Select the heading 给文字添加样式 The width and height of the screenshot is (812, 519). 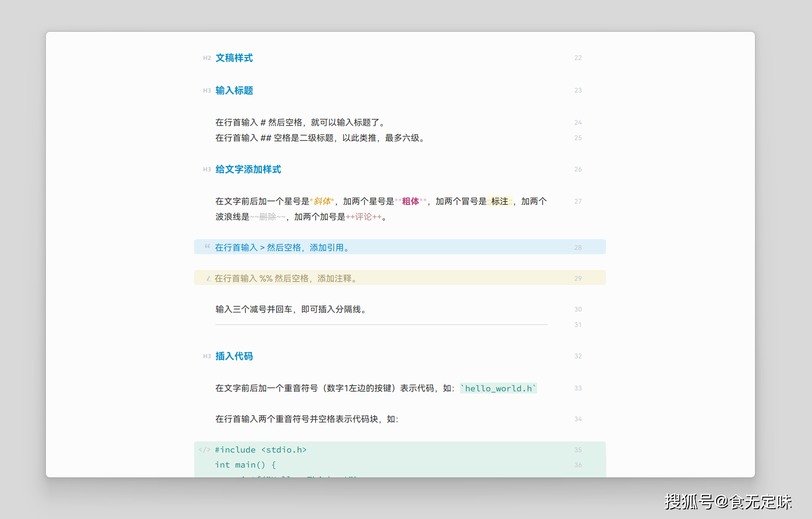click(248, 169)
